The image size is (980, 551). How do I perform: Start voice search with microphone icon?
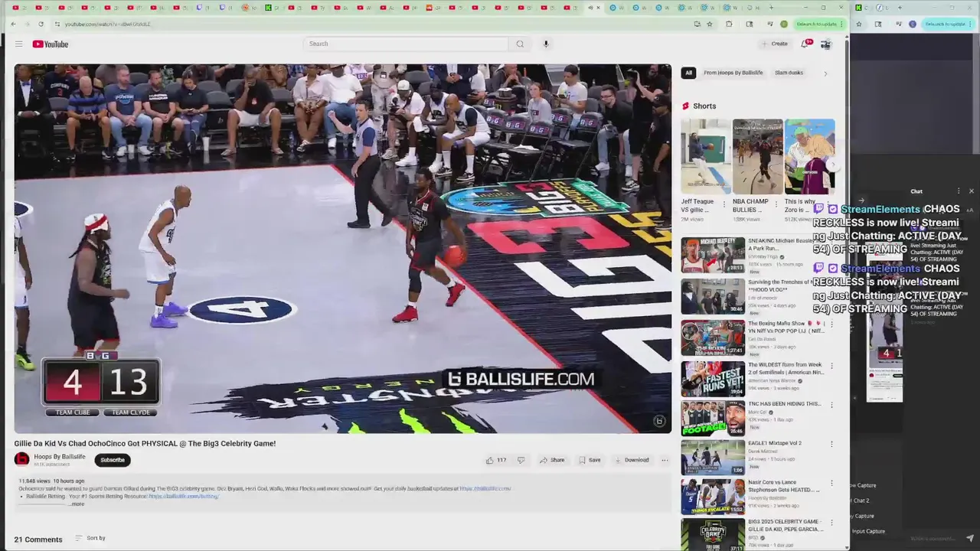tap(546, 44)
